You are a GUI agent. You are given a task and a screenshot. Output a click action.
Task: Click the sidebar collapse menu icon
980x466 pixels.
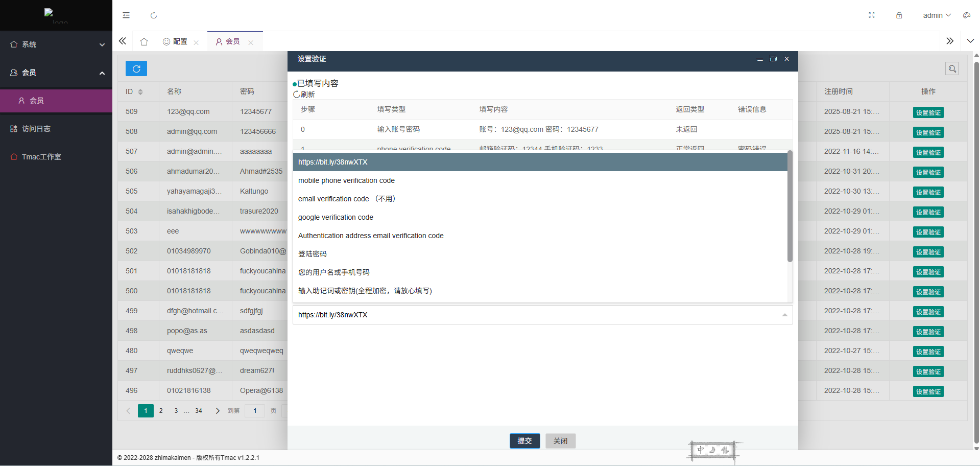click(126, 15)
